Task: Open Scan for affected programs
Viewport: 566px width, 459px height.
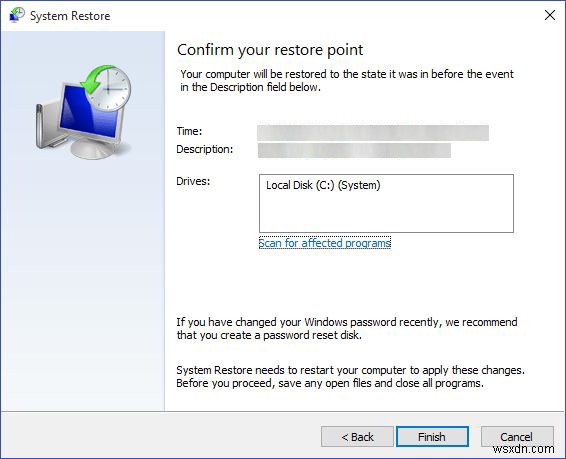Action: click(325, 243)
